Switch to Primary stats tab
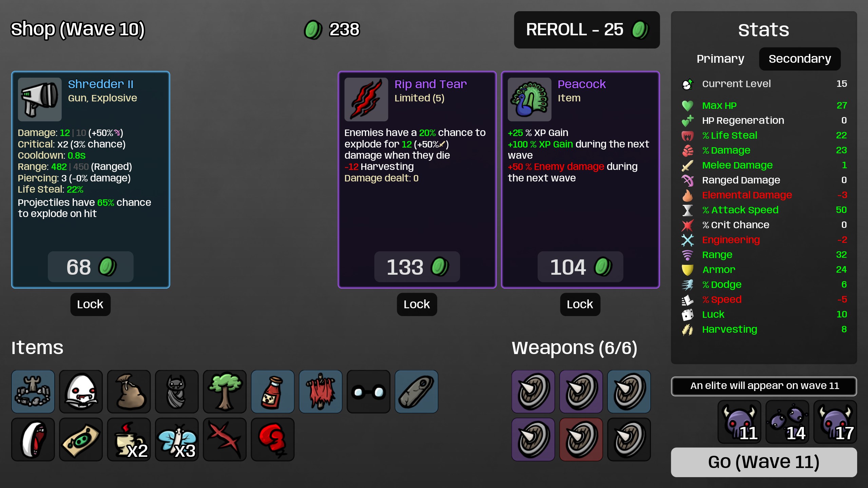The width and height of the screenshot is (868, 488). (720, 59)
